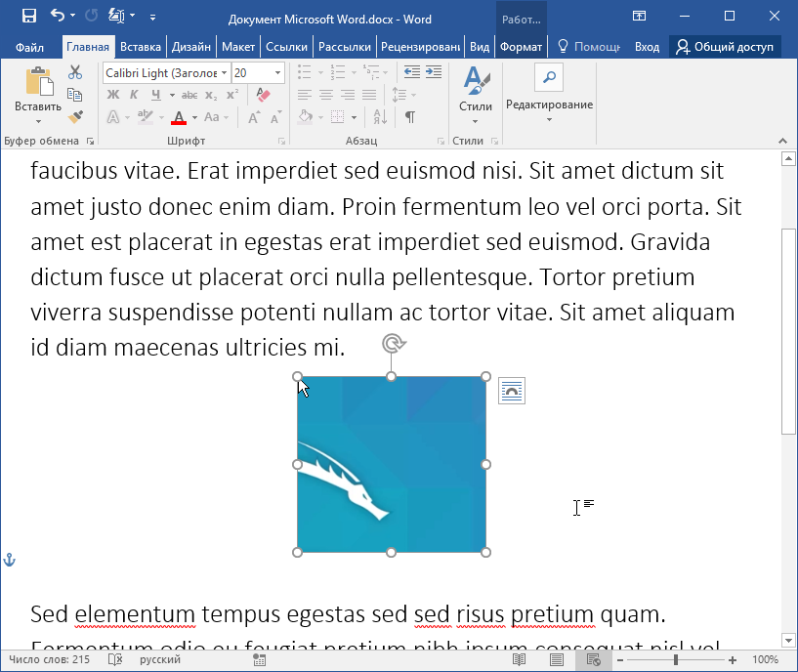Increase paragraph indent
The height and width of the screenshot is (672, 798).
(434, 72)
